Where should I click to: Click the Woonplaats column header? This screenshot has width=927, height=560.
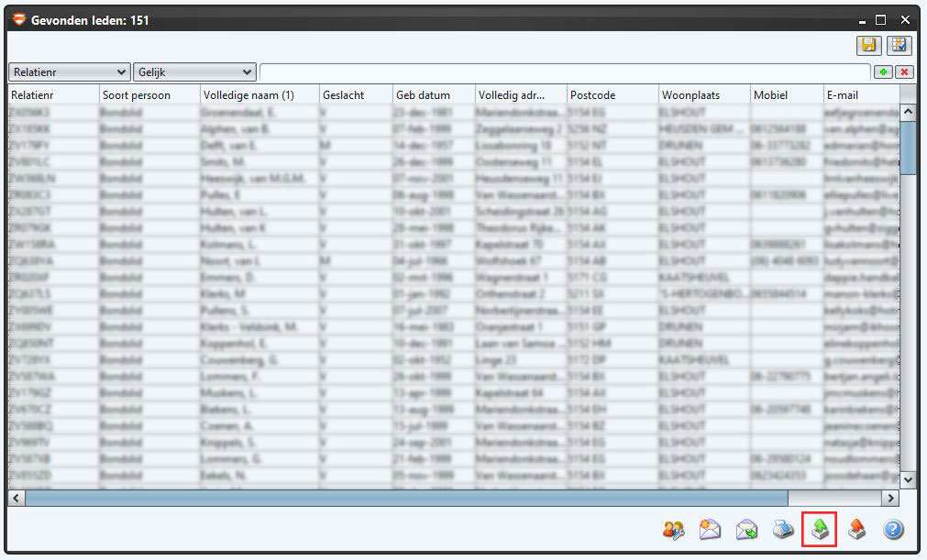(x=703, y=95)
